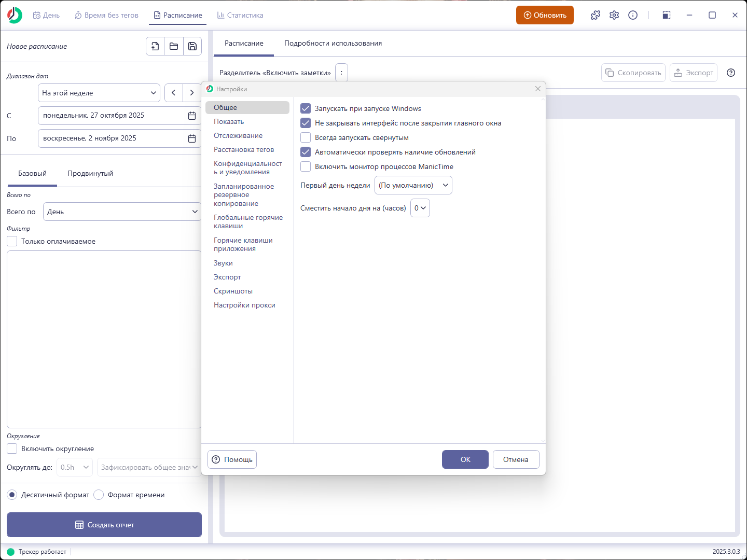Select the Базовый tab
The height and width of the screenshot is (560, 747).
click(32, 173)
